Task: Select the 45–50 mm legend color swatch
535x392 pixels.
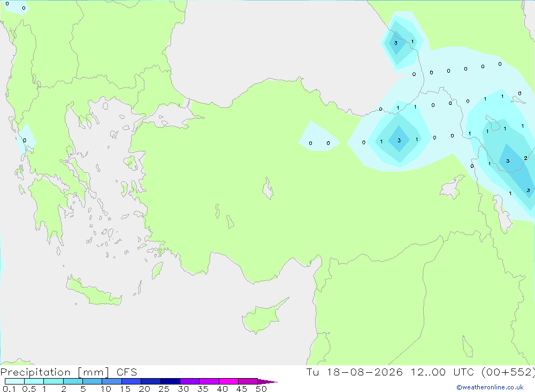Action: click(248, 381)
